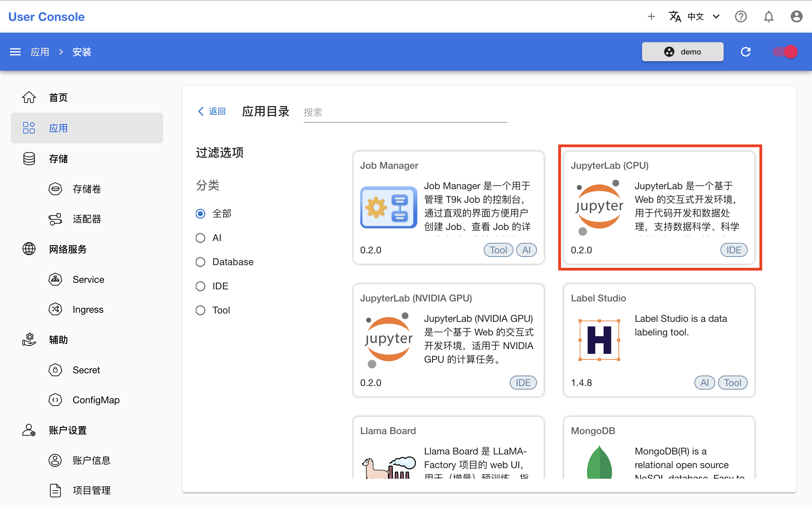Click the refresh icon in blue bar
This screenshot has height=508, width=812.
click(x=746, y=52)
